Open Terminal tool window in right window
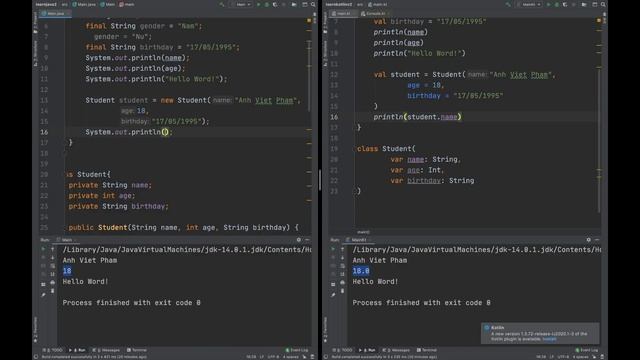The image size is (640, 360). click(427, 350)
